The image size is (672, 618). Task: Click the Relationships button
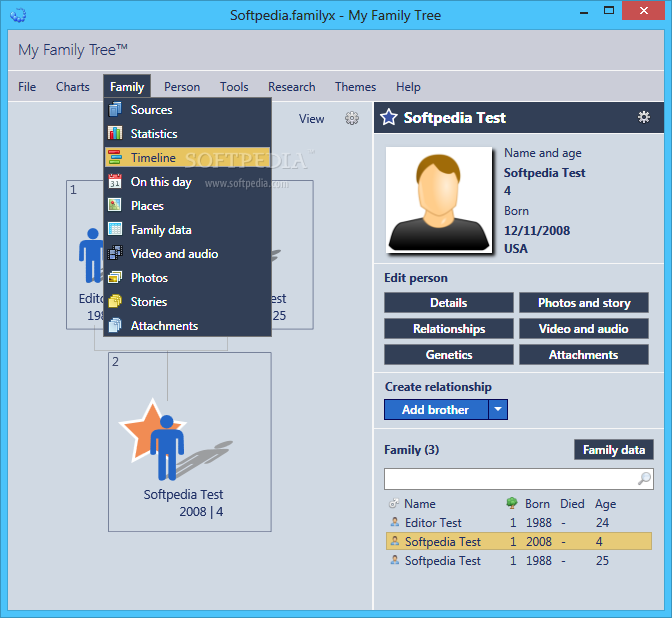(449, 329)
